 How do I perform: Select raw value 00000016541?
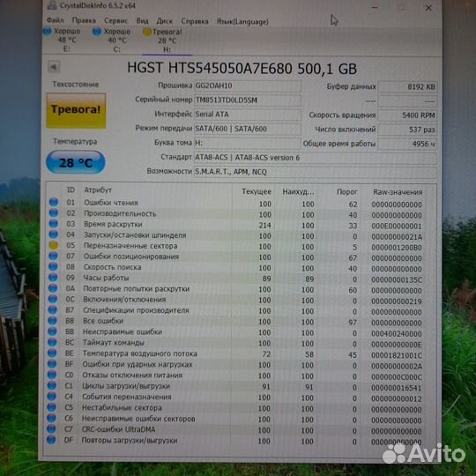396,388
